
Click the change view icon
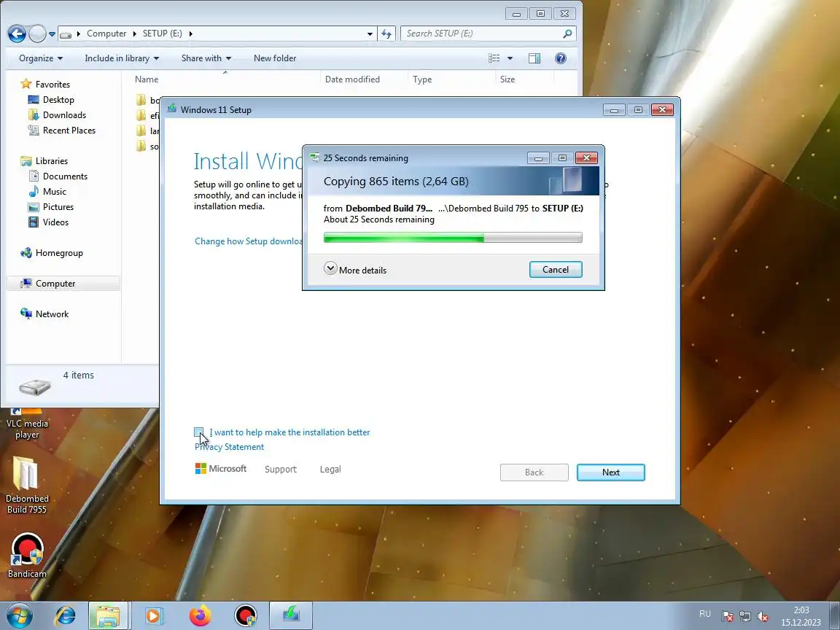(x=494, y=58)
